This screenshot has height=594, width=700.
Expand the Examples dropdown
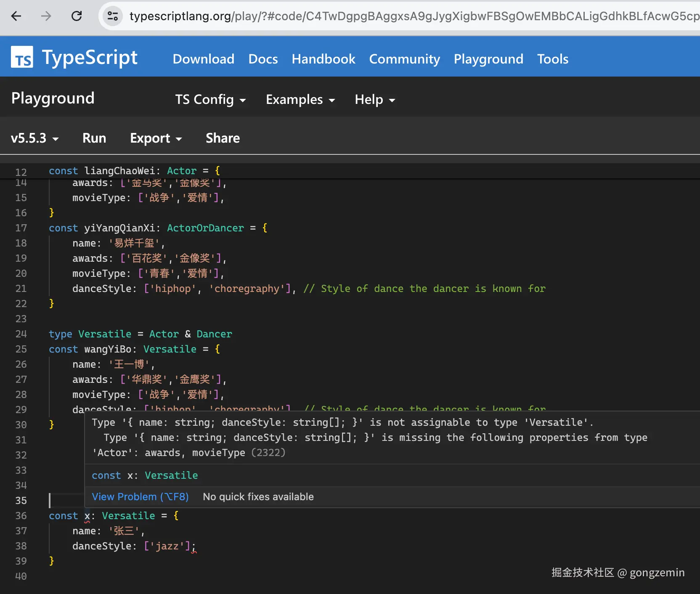(x=300, y=100)
